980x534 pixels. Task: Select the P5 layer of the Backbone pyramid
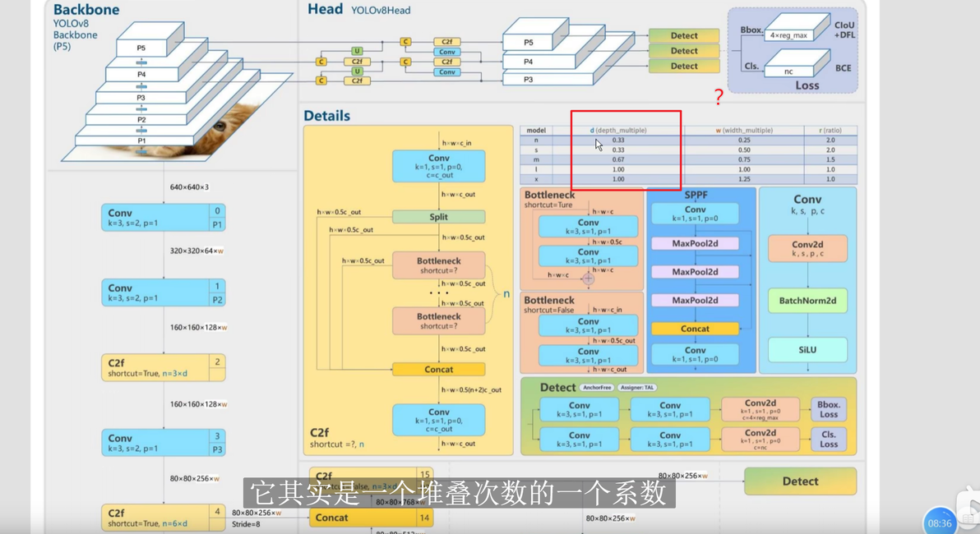click(x=142, y=48)
